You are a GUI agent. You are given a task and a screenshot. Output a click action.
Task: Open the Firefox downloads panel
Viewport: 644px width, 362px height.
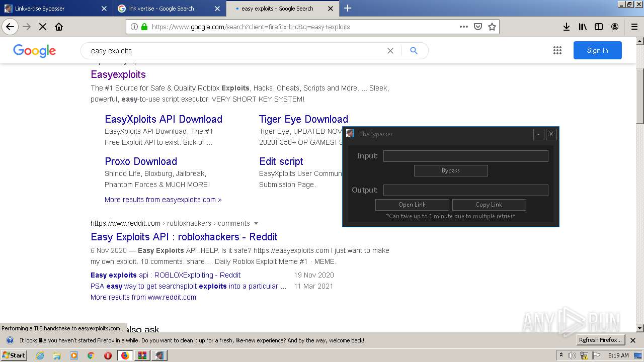tap(567, 27)
